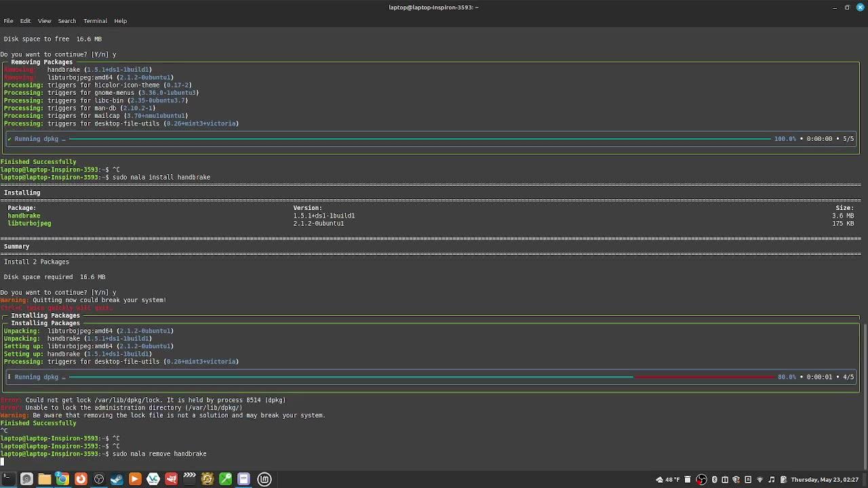Open the Search menu
This screenshot has width=868, height=488.
66,21
